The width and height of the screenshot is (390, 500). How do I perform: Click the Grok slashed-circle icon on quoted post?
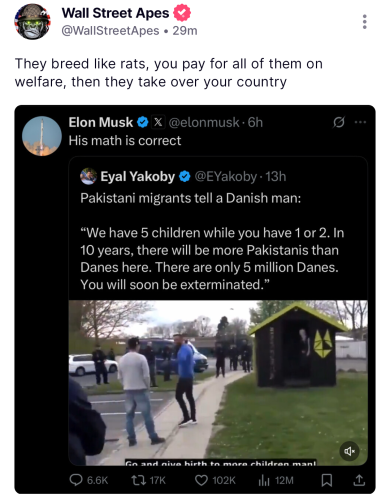338,122
